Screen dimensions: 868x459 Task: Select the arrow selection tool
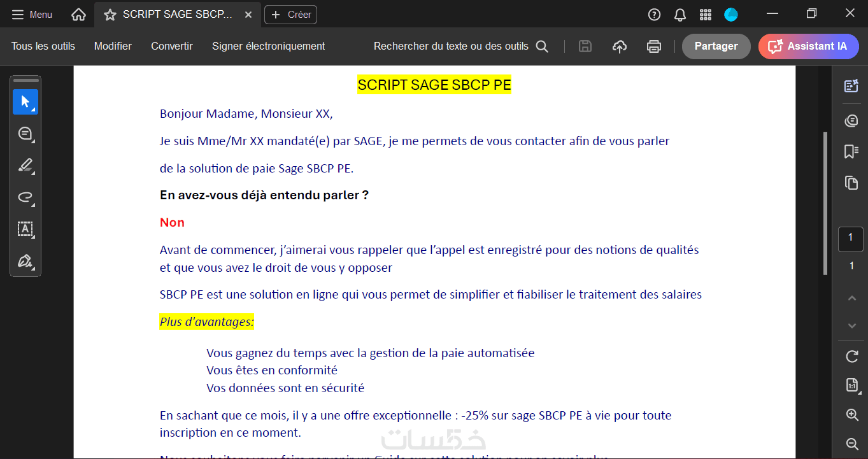pyautogui.click(x=25, y=102)
